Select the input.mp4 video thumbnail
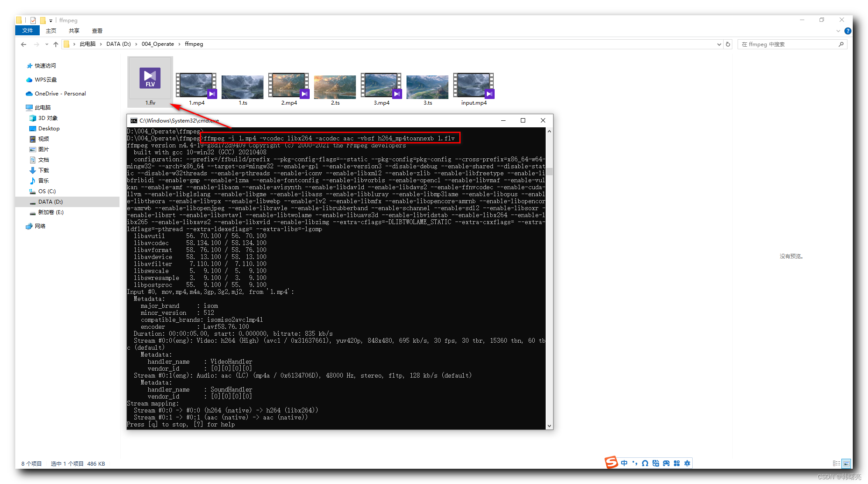This screenshot has height=484, width=868. tap(475, 85)
